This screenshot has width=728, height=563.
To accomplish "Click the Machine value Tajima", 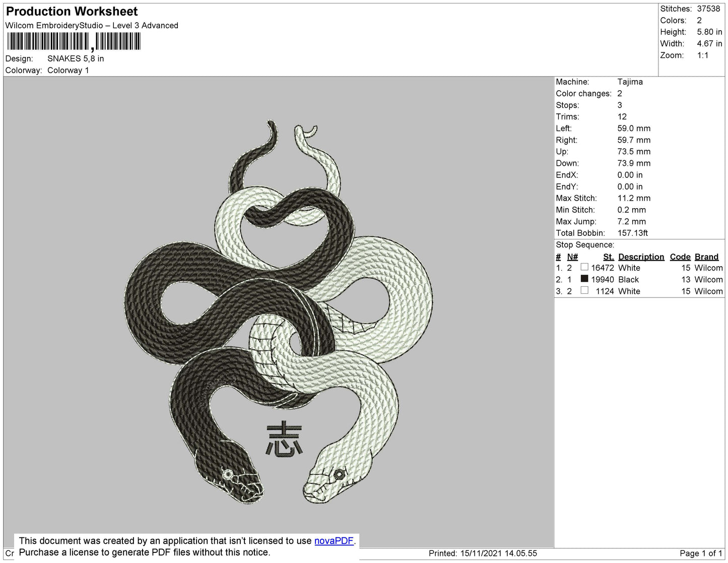I will [x=630, y=82].
